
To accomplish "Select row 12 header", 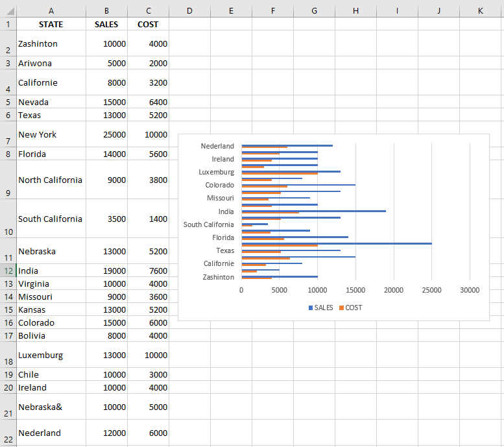I will tap(8, 271).
